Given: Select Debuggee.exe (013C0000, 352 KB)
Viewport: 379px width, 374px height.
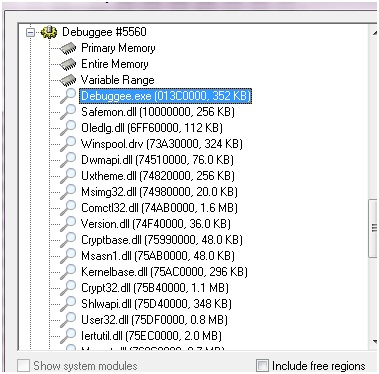Looking at the screenshot, I should point(166,96).
